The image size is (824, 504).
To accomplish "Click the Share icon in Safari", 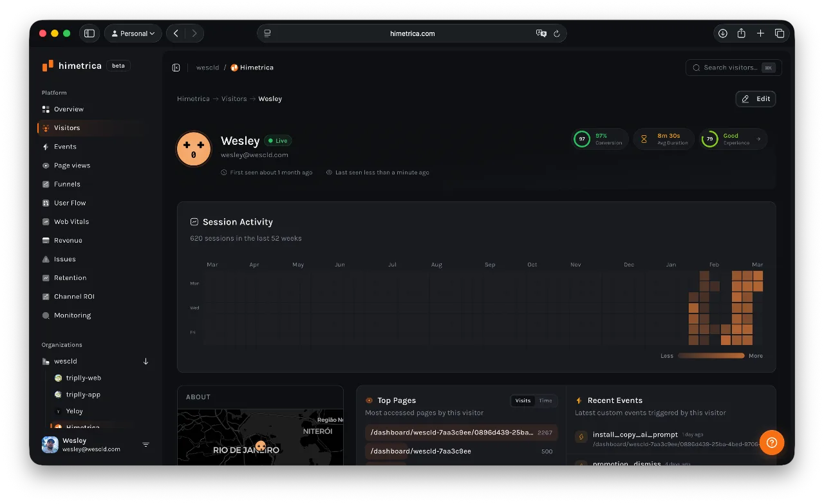I will point(742,33).
